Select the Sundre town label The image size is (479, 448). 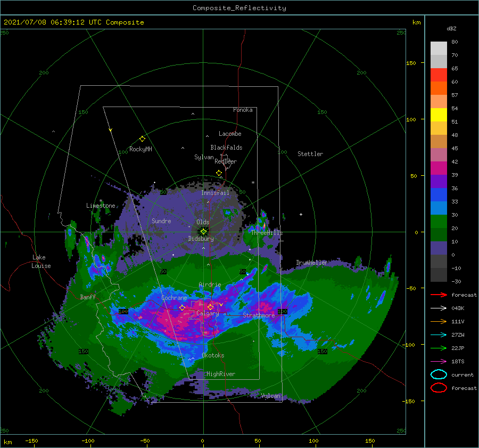click(x=161, y=221)
